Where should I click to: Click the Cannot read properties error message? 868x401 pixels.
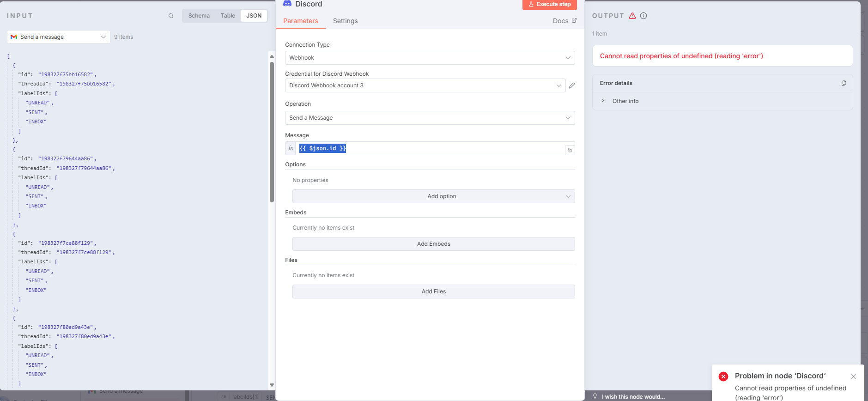tap(681, 56)
